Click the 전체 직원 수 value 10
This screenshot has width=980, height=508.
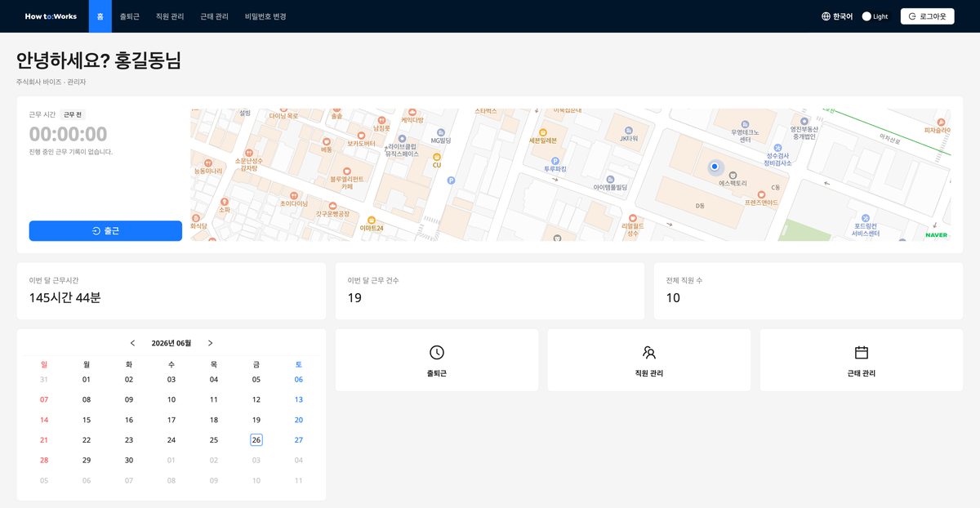(x=673, y=298)
